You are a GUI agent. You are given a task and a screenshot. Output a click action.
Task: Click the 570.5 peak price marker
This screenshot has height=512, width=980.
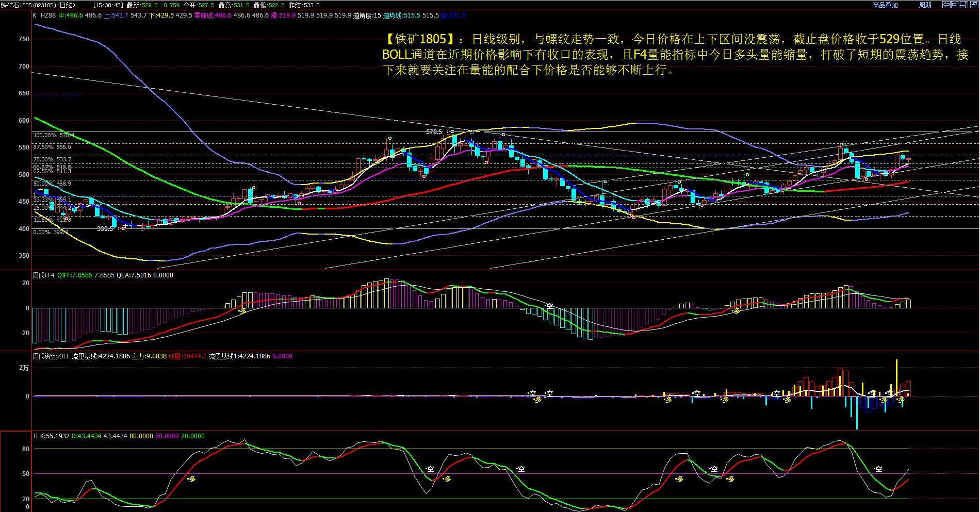click(x=434, y=132)
